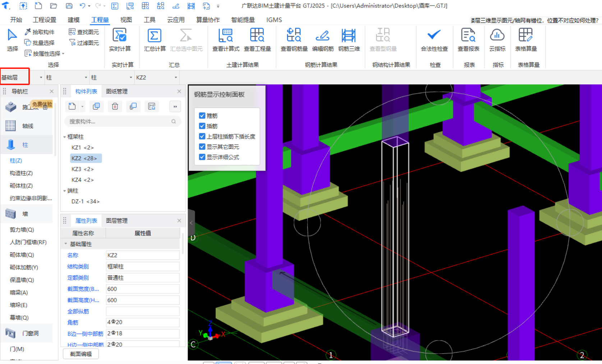Click the 名称 value field KZ2

click(143, 255)
